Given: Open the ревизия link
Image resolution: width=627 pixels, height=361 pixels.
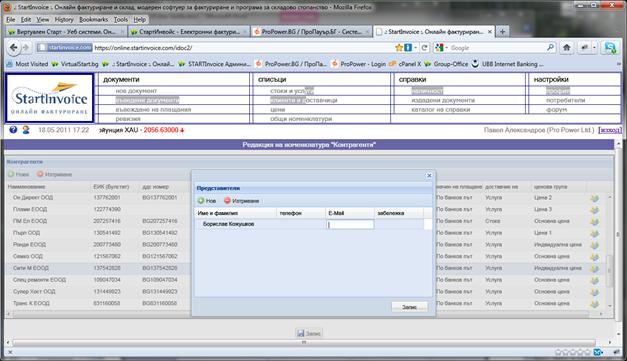Looking at the screenshot, I should pos(128,119).
